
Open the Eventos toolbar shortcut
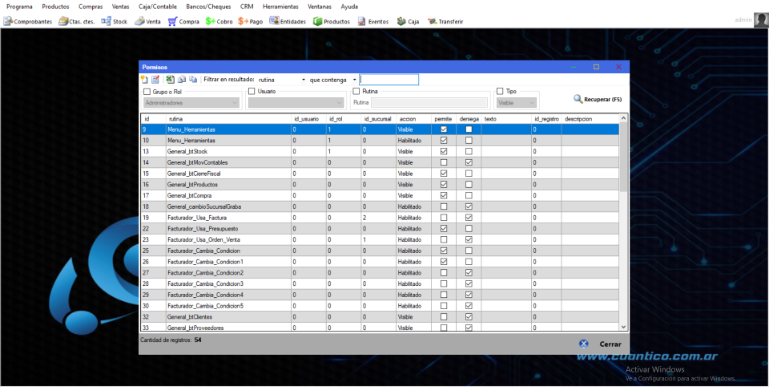(373, 22)
